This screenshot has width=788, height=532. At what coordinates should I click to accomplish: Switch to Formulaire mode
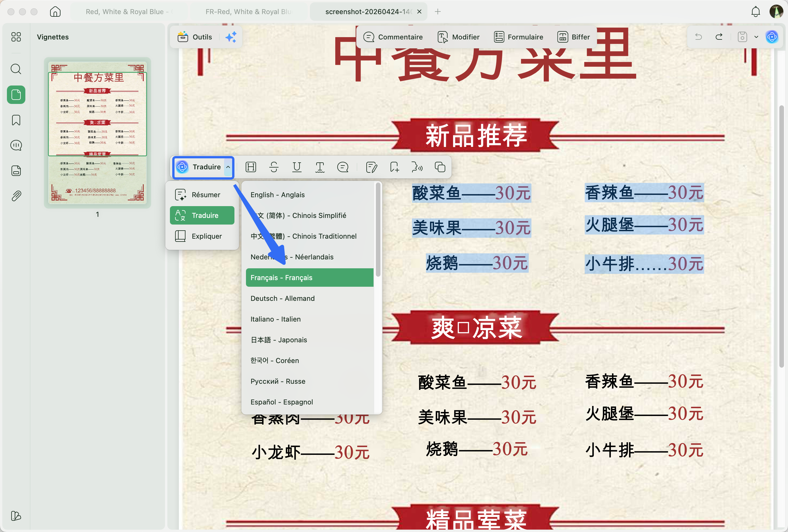pos(518,37)
